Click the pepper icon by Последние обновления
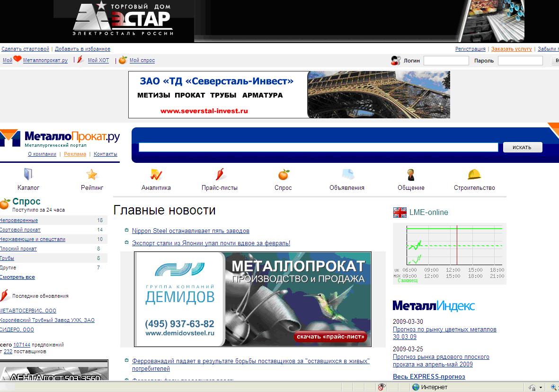 [x=4, y=295]
